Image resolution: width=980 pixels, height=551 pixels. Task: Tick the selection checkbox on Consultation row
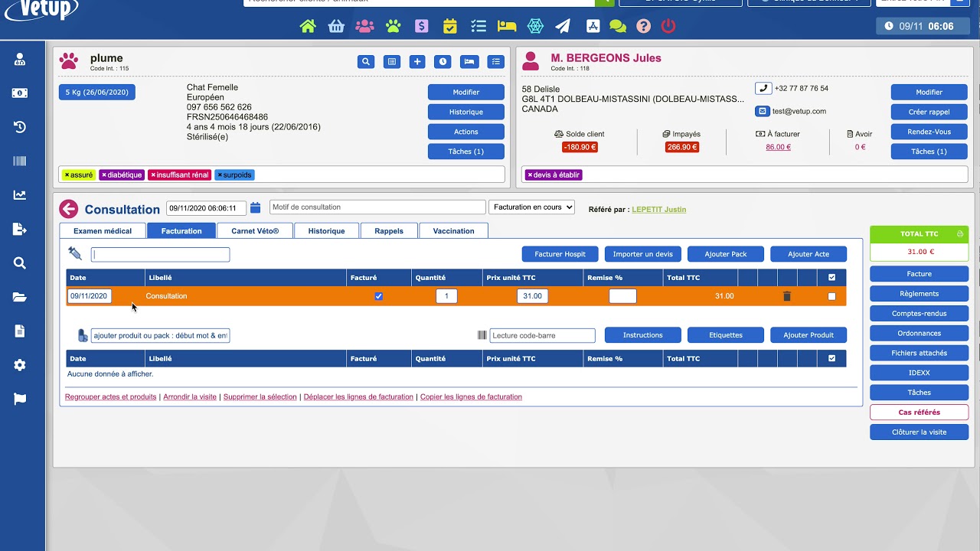tap(831, 296)
